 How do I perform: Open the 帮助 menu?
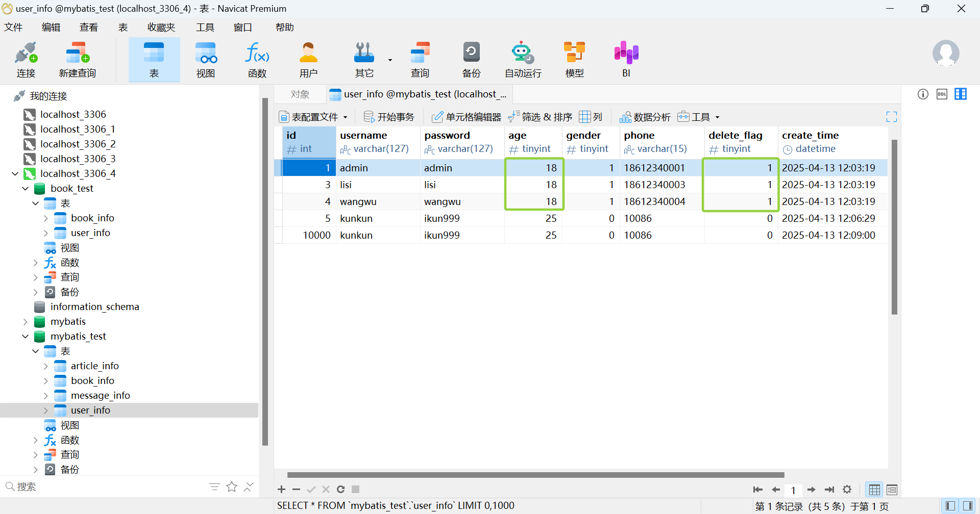pos(285,27)
